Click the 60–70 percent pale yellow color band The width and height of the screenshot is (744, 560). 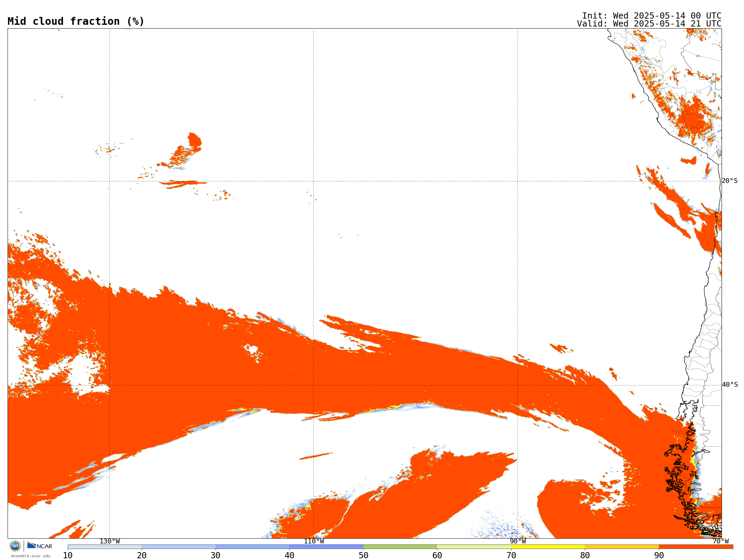tap(474, 547)
